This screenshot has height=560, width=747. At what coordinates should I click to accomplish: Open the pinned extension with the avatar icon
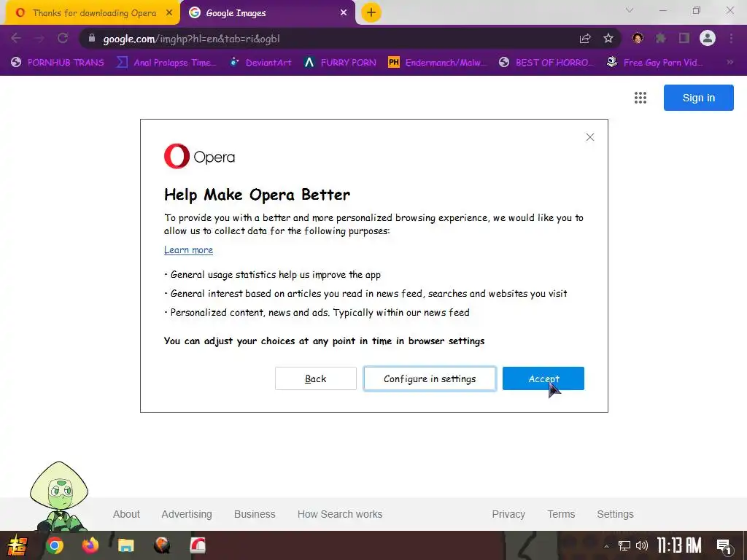638,38
